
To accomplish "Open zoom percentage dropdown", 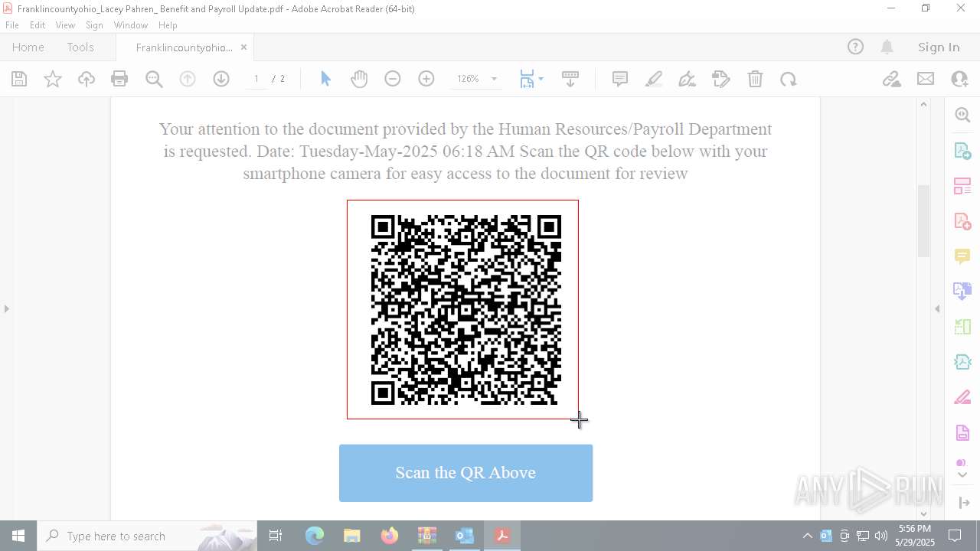I will point(494,79).
